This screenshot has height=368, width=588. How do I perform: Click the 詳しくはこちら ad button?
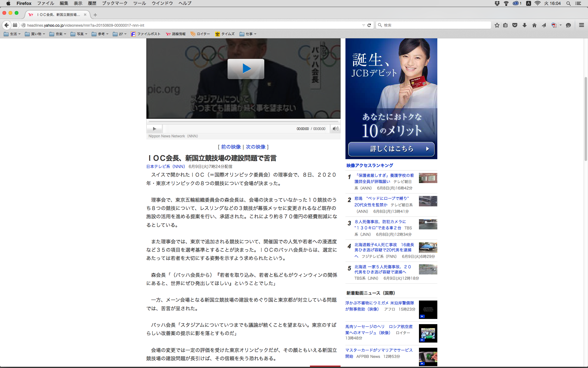coord(391,149)
